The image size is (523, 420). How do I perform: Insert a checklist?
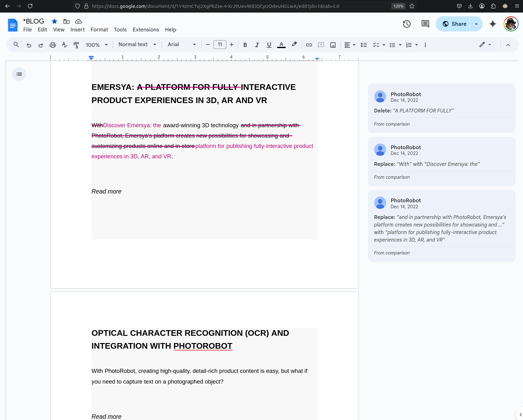[x=376, y=45]
